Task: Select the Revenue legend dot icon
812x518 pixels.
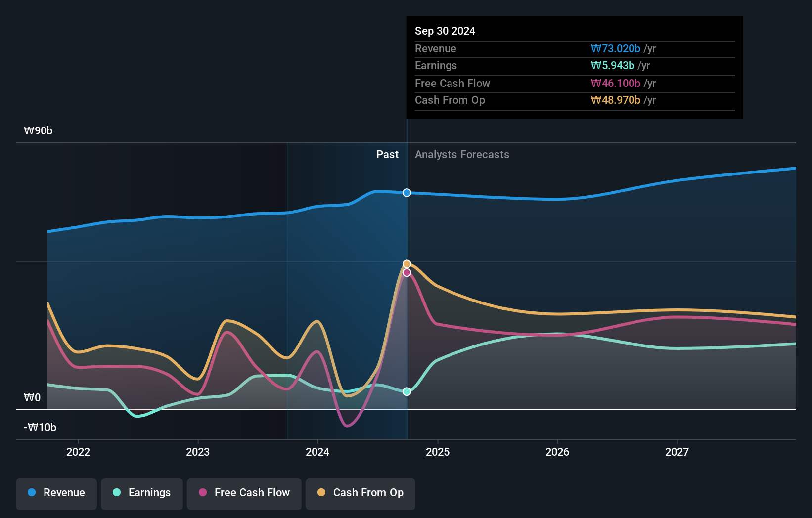Action: (31, 493)
